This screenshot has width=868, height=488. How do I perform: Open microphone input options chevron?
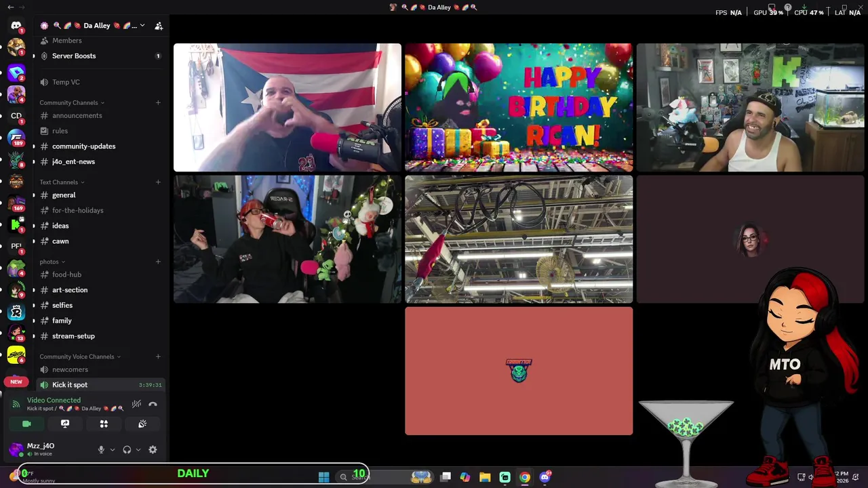tap(113, 449)
